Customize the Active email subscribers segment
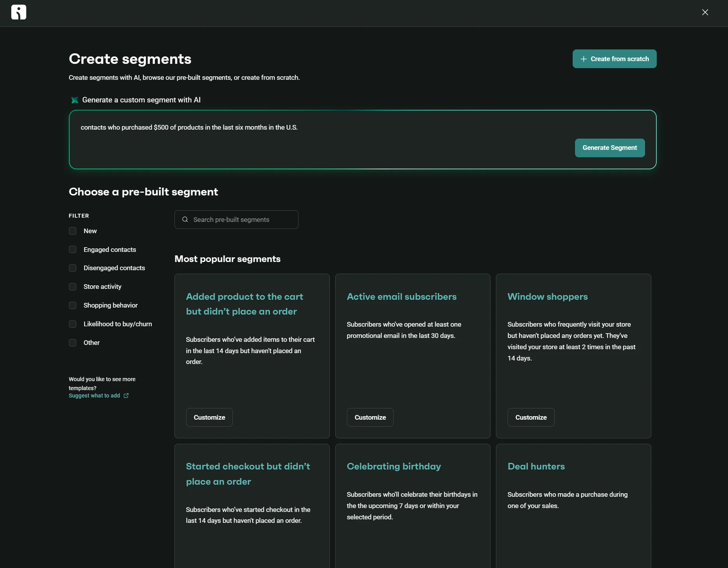728x568 pixels. tap(370, 417)
